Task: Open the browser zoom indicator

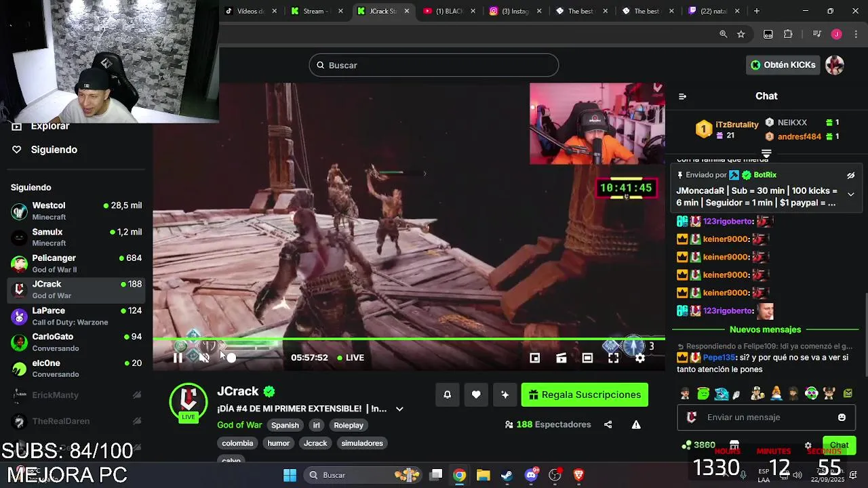Action: pyautogui.click(x=724, y=34)
